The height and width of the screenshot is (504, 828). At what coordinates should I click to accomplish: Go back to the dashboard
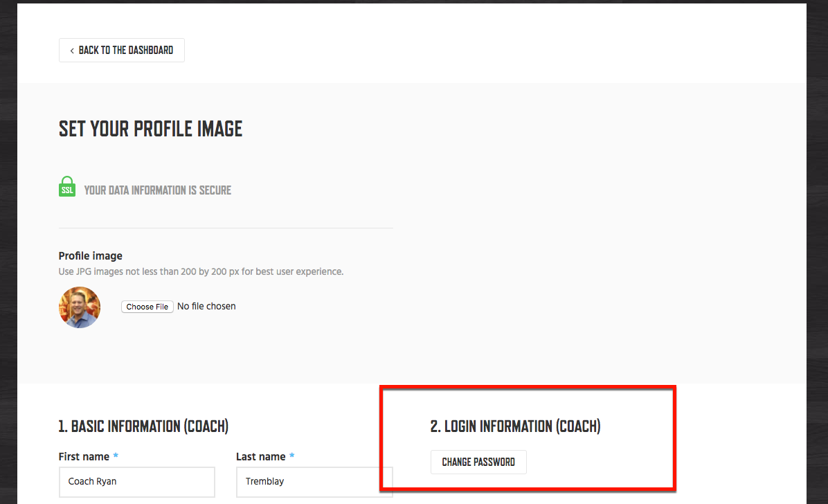(121, 50)
